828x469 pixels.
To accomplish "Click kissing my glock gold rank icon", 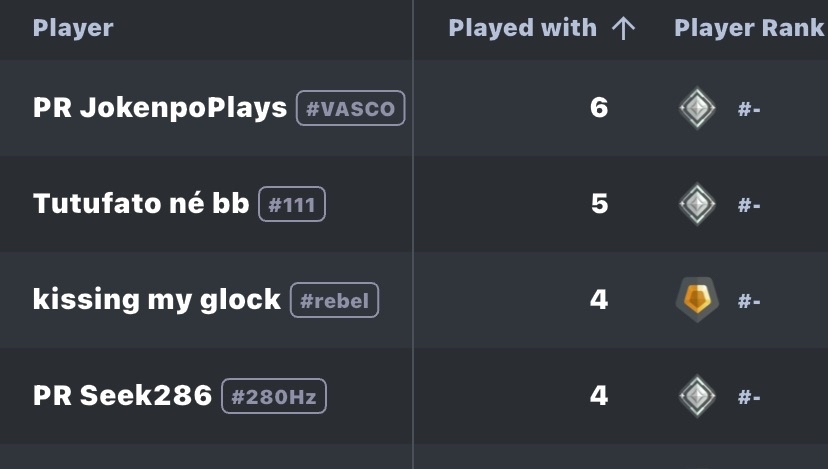I will [x=697, y=300].
